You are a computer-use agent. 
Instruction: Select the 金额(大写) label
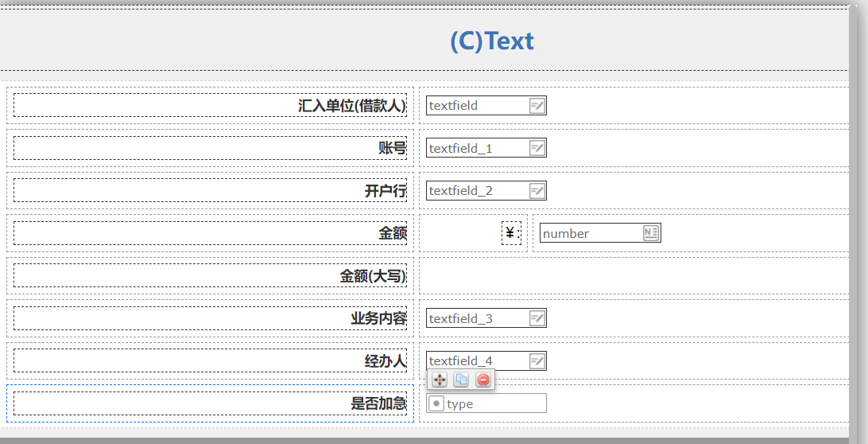pyautogui.click(x=210, y=275)
